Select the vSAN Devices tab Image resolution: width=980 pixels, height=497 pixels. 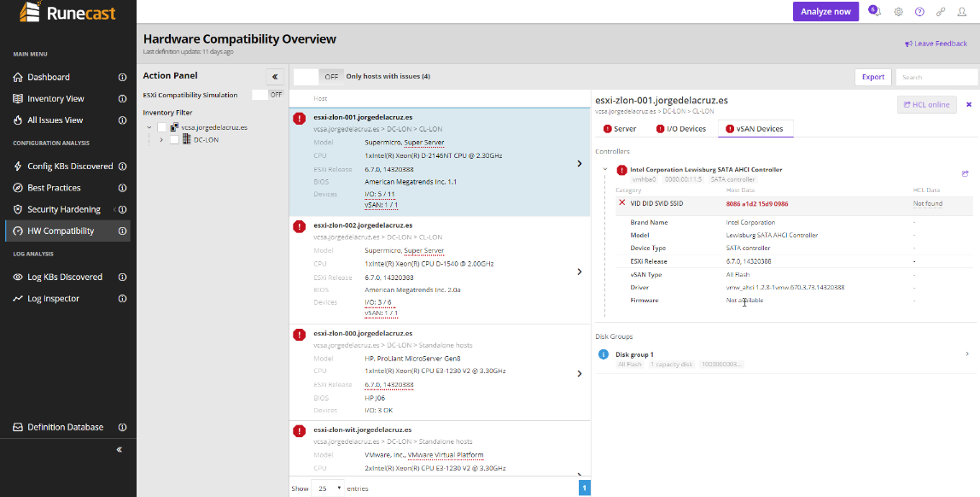[755, 129]
